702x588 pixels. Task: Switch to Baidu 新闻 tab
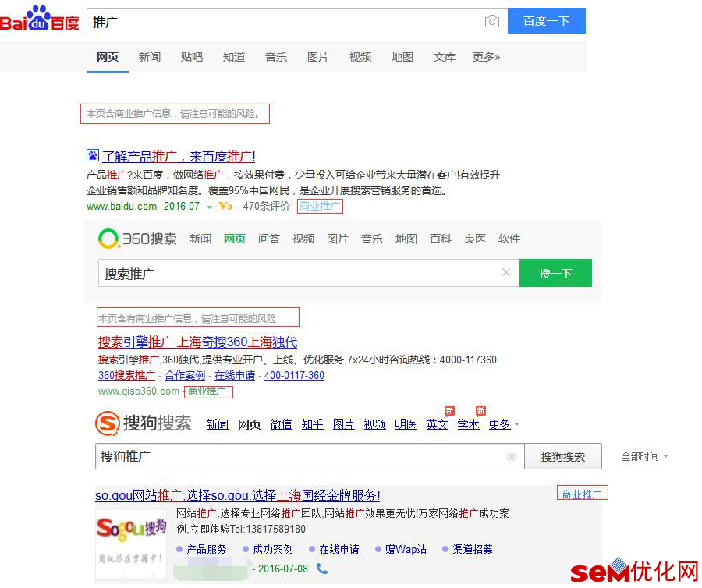pyautogui.click(x=150, y=57)
